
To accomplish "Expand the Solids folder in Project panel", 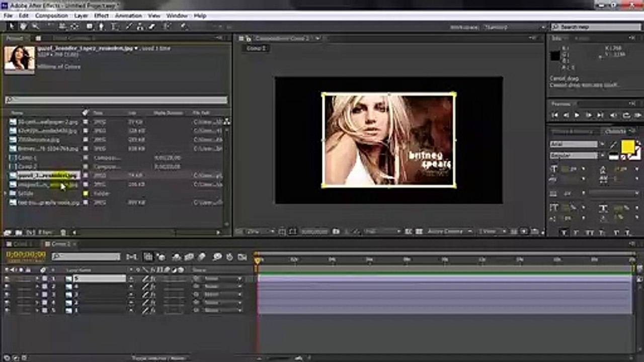I will coord(6,194).
